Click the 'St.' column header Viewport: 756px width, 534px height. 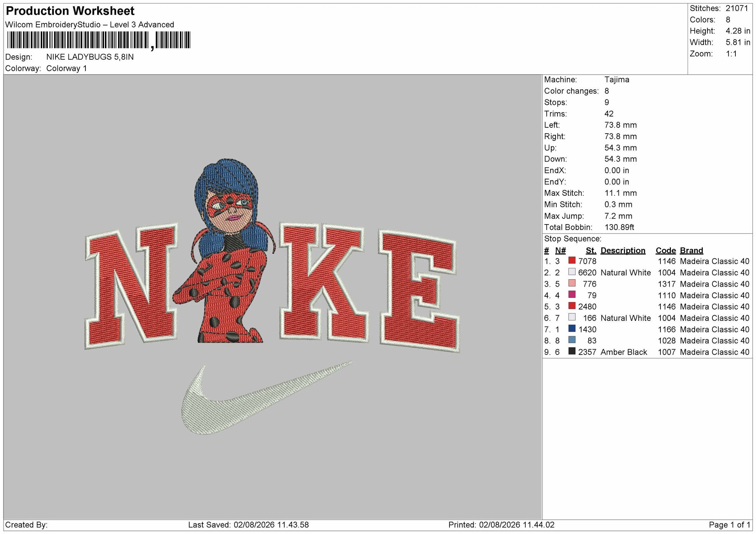(591, 250)
